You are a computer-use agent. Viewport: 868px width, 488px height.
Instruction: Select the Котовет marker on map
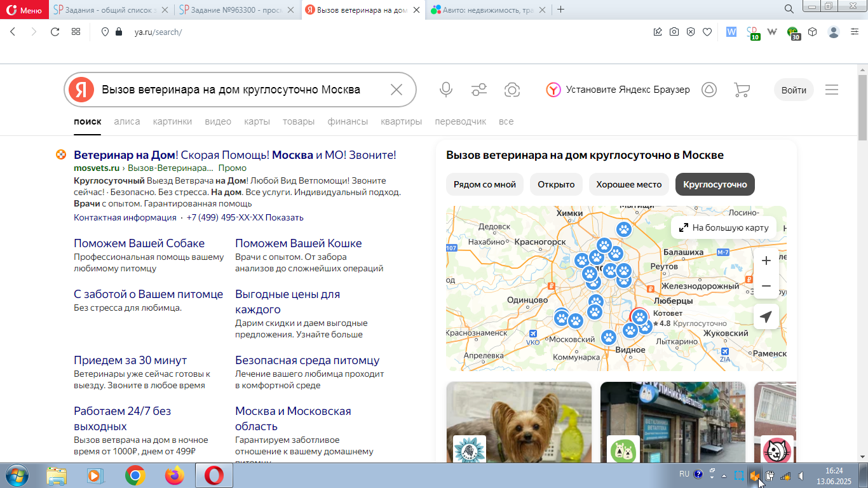(x=639, y=316)
